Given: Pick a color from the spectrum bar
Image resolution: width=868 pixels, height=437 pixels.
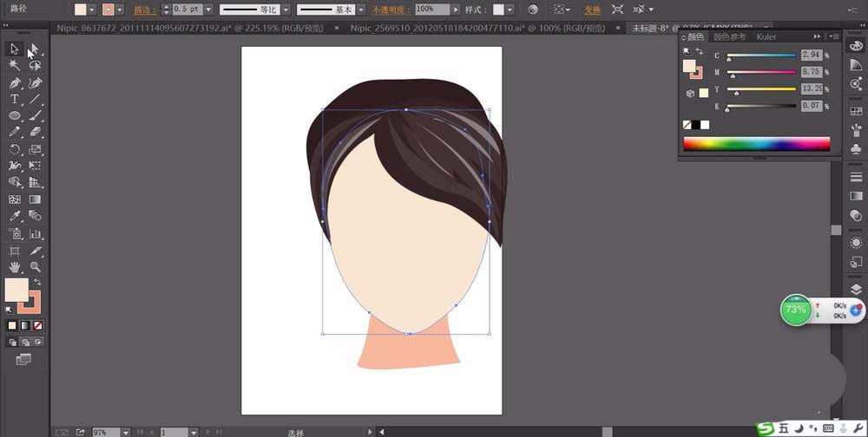Looking at the screenshot, I should point(756,144).
